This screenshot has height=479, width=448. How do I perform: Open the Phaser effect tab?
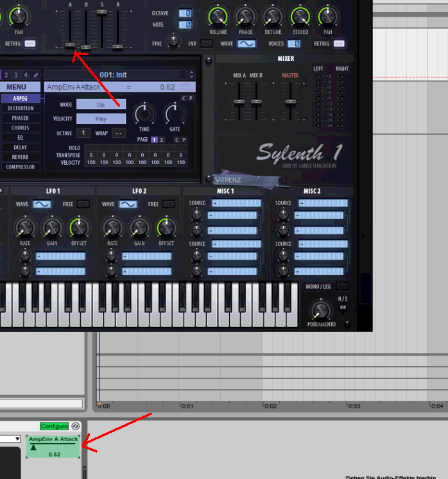20,118
